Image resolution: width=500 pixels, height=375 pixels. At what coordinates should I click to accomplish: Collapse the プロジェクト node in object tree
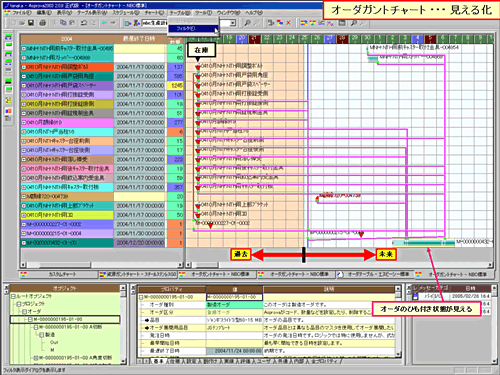pos(19,304)
